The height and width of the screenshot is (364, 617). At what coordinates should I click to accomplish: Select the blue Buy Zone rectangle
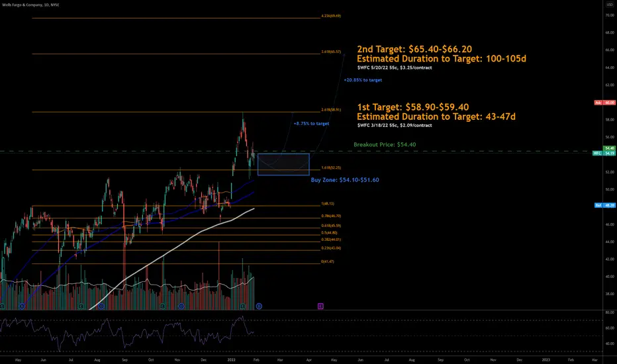283,164
